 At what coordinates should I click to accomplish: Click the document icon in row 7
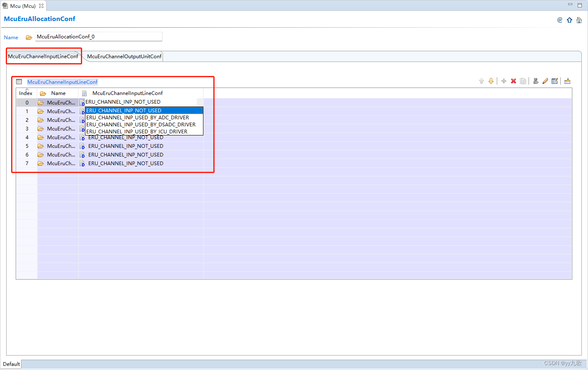point(82,163)
